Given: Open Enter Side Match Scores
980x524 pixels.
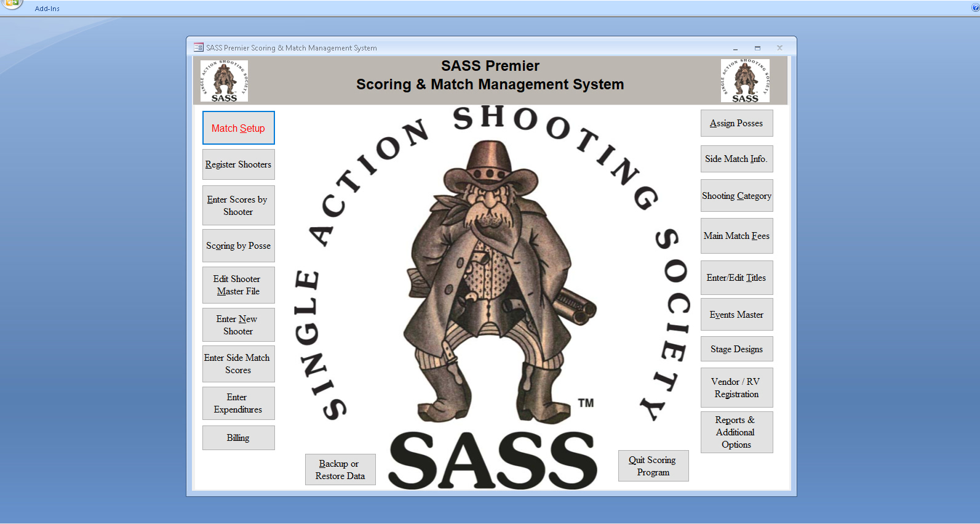Looking at the screenshot, I should tap(238, 364).
